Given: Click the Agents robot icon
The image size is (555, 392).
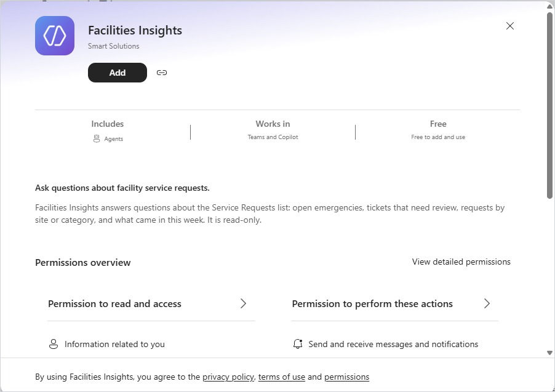Looking at the screenshot, I should click(x=96, y=139).
